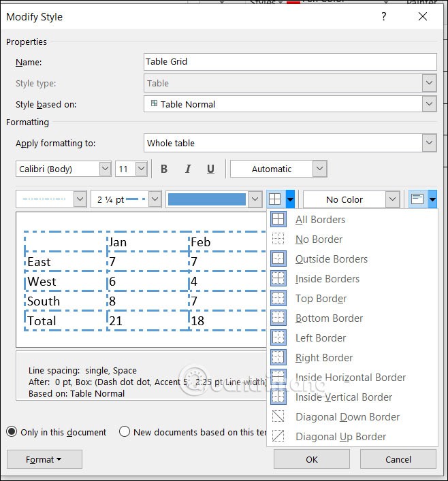
Task: Choose Bottom Border from the menu
Action: [x=329, y=318]
